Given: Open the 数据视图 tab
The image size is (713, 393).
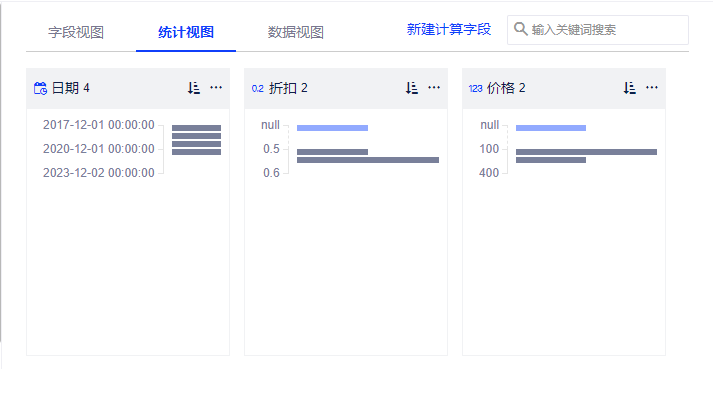Looking at the screenshot, I should [x=296, y=32].
